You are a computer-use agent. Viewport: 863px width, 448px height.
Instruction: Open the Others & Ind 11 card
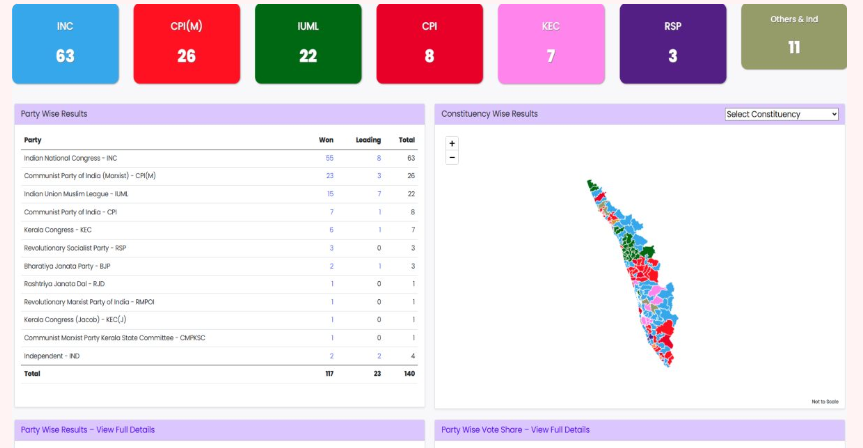tap(794, 37)
